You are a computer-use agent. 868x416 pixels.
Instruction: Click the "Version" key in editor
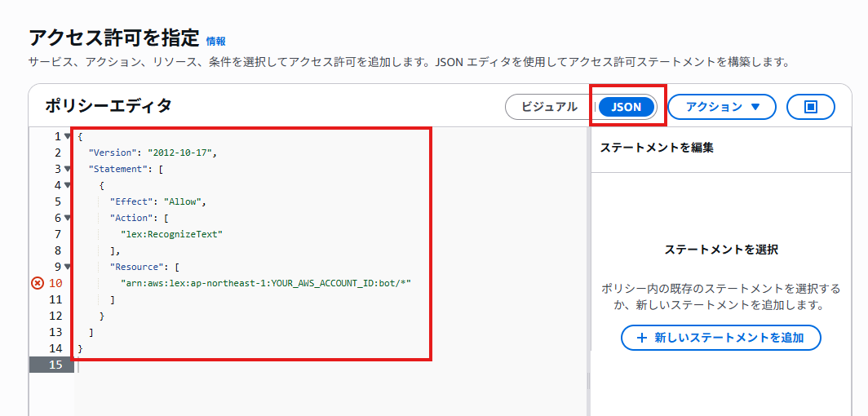[x=113, y=153]
